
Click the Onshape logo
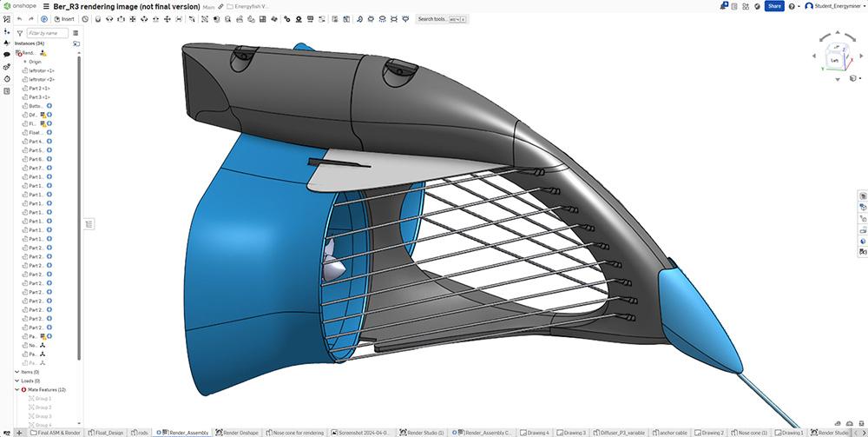coord(20,6)
